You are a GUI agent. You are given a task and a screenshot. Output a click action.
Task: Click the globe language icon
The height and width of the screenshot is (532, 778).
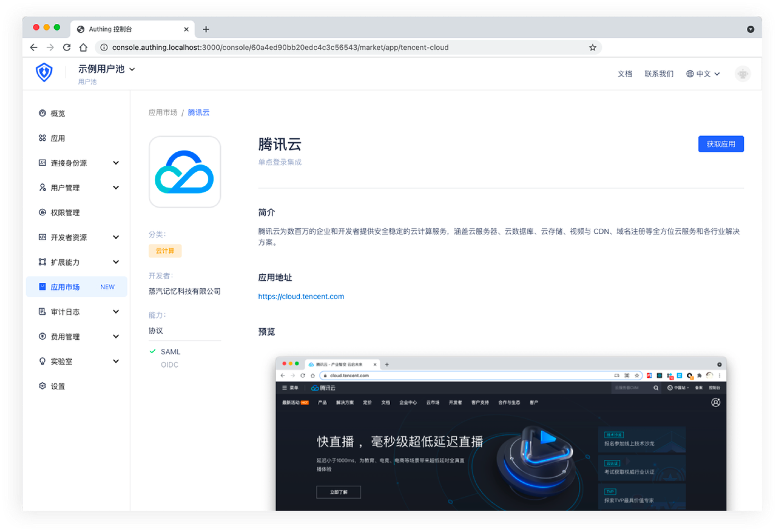(x=690, y=74)
